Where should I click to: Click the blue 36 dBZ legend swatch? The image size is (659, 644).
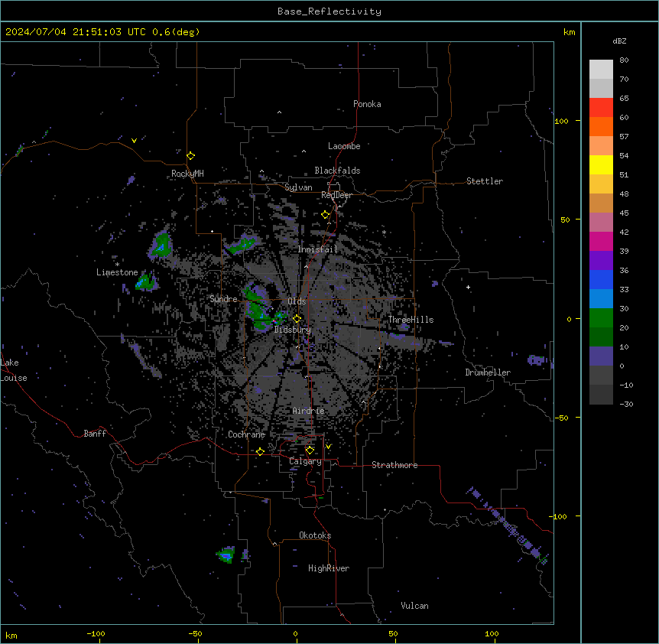coord(601,279)
